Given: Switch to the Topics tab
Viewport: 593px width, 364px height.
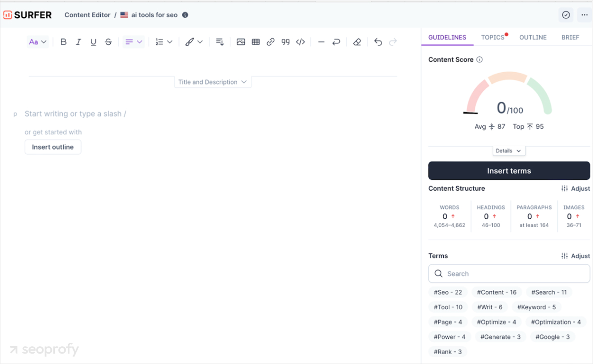Looking at the screenshot, I should 493,37.
